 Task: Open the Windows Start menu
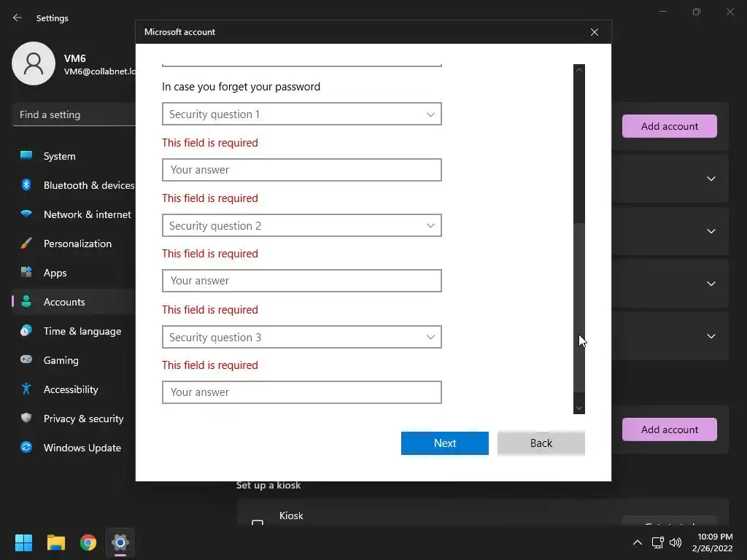click(x=23, y=542)
